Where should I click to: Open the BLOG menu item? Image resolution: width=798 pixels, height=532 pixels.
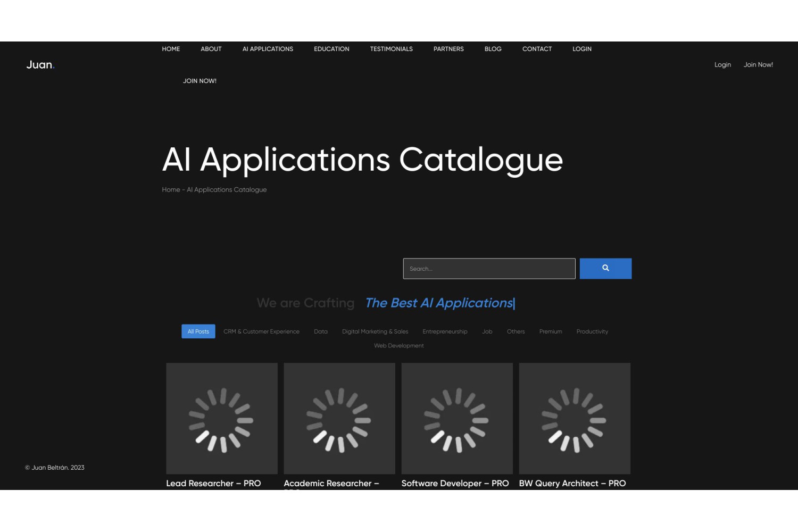[x=493, y=49]
